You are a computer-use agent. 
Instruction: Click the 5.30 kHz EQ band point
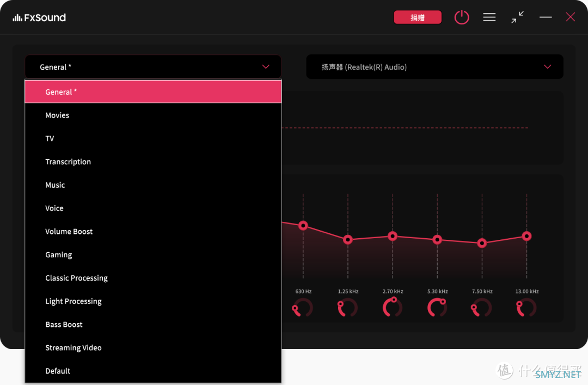437,239
